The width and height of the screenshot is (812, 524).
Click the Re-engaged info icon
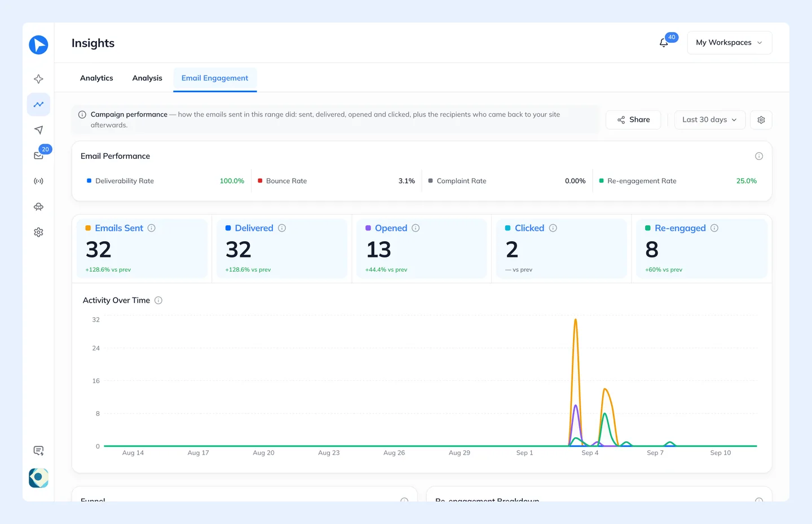pos(714,228)
